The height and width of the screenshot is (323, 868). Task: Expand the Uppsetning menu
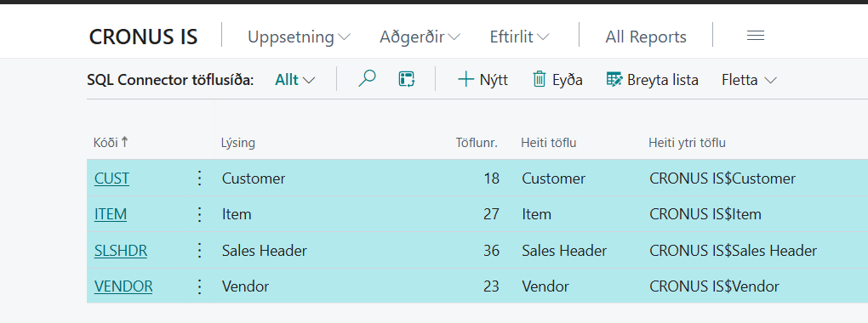(x=299, y=37)
